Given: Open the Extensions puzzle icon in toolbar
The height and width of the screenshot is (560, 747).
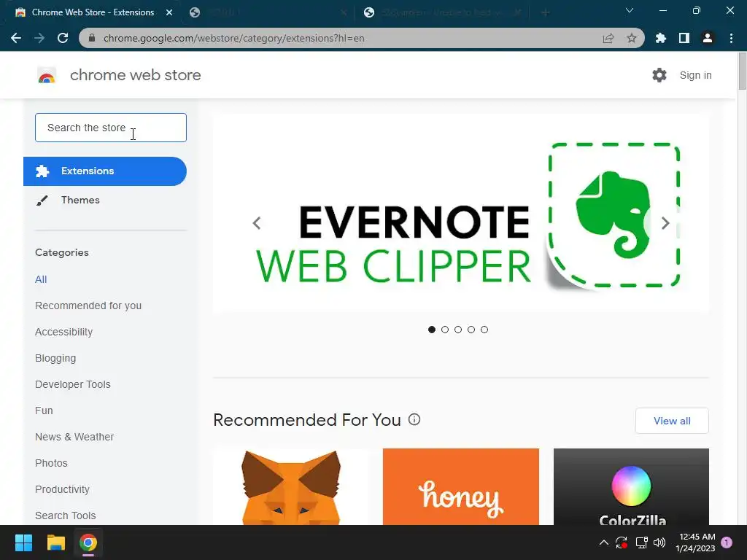Looking at the screenshot, I should 661,38.
